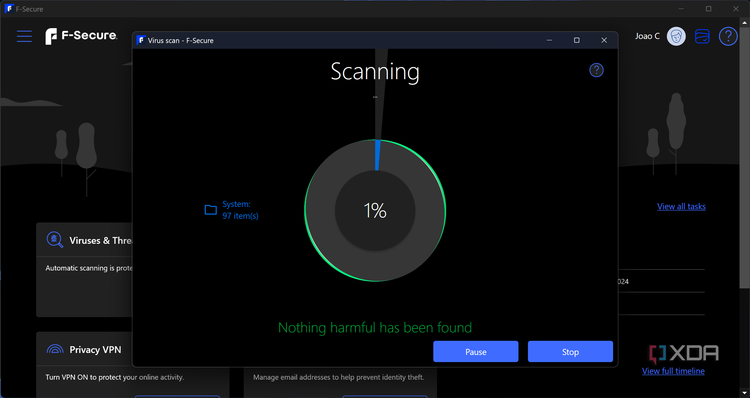Image resolution: width=750 pixels, height=398 pixels.
Task: Minimize the main F-Secure window
Action: [682, 9]
